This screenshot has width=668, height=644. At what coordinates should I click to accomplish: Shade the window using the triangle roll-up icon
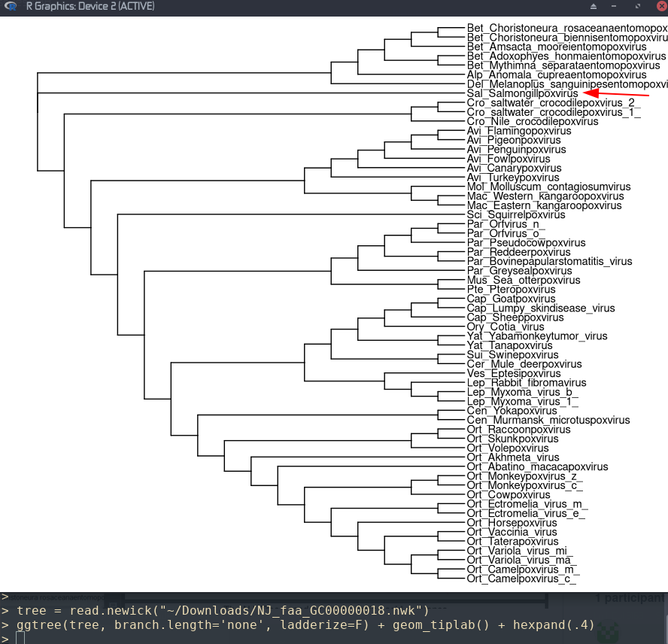tap(594, 6)
